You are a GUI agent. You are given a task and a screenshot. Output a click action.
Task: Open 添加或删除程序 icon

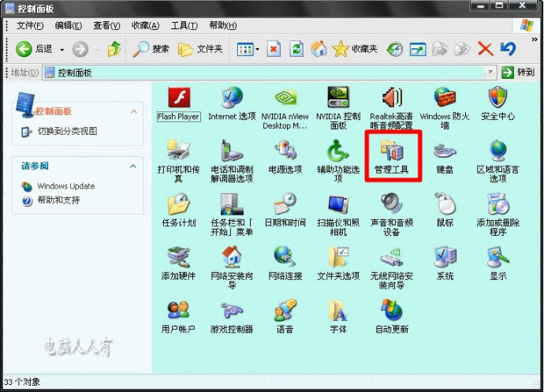click(497, 215)
